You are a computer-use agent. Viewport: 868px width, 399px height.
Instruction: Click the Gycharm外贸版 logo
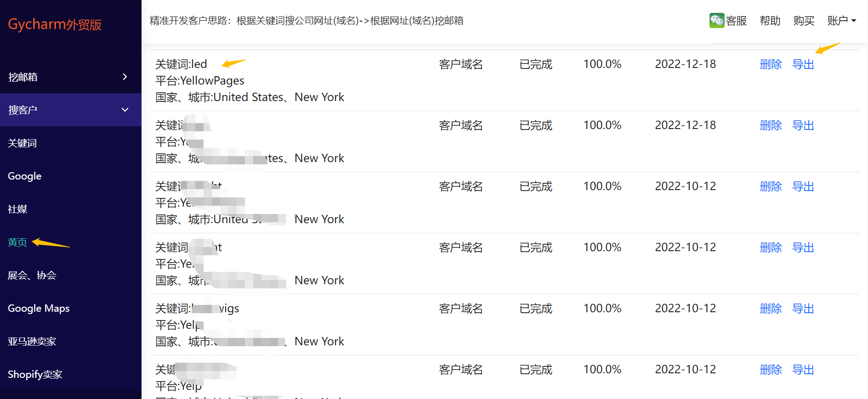(55, 24)
